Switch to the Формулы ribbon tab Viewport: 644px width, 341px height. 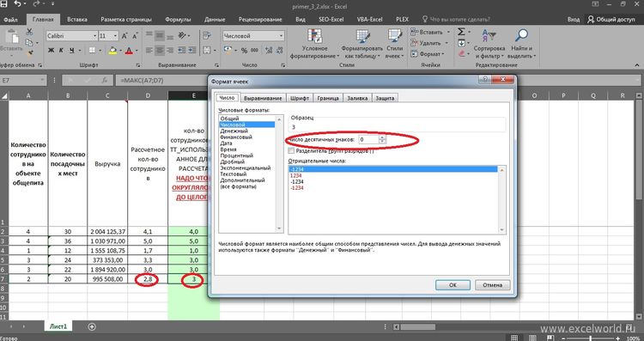pyautogui.click(x=178, y=19)
